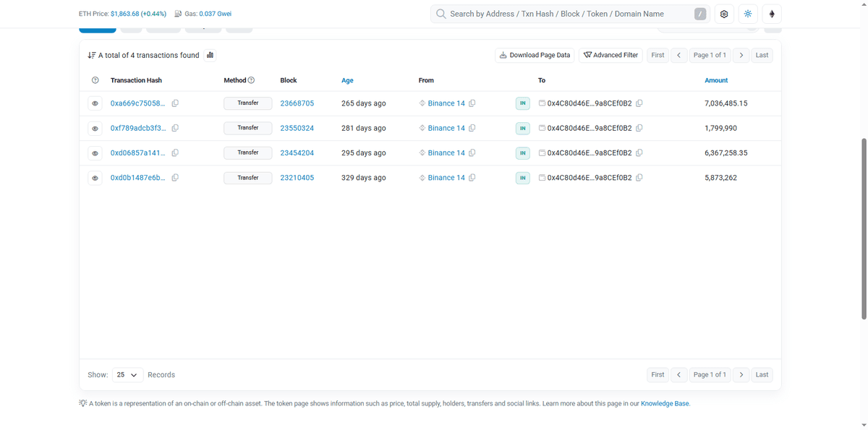This screenshot has width=868, height=430.
Task: Click top pagination previous page arrow
Action: tap(678, 55)
